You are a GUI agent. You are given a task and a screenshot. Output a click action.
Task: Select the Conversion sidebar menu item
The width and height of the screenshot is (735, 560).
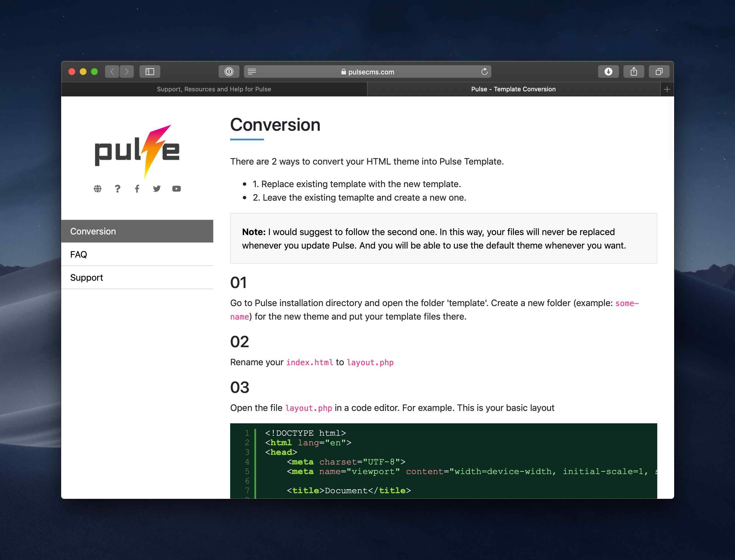[x=137, y=231]
